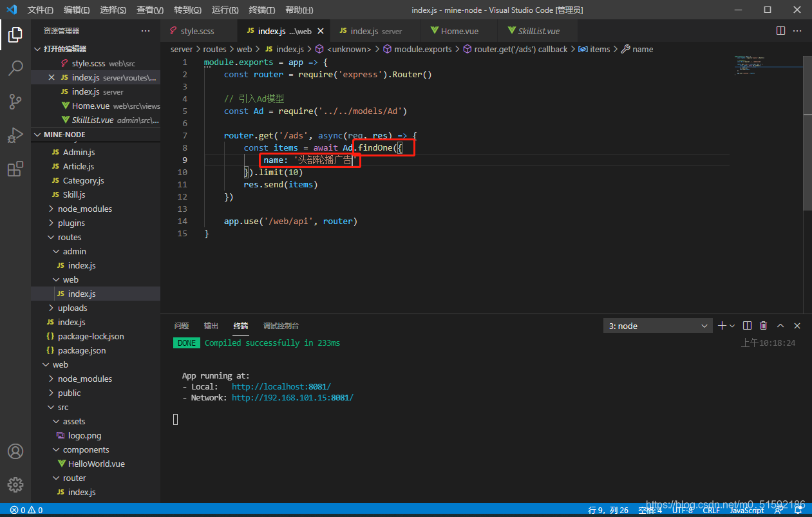Switch to the style.scss editor tab
This screenshot has height=517, width=812.
(197, 31)
